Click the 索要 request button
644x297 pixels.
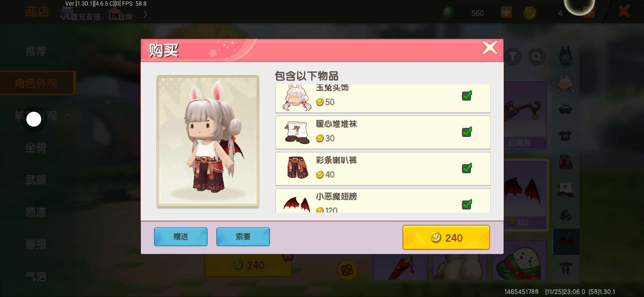point(243,237)
